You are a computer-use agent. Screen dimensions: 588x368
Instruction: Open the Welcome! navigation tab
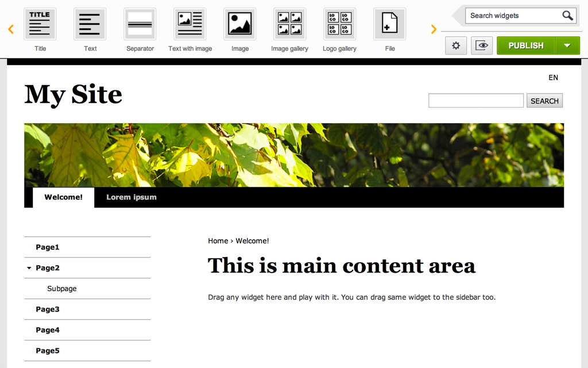63,197
